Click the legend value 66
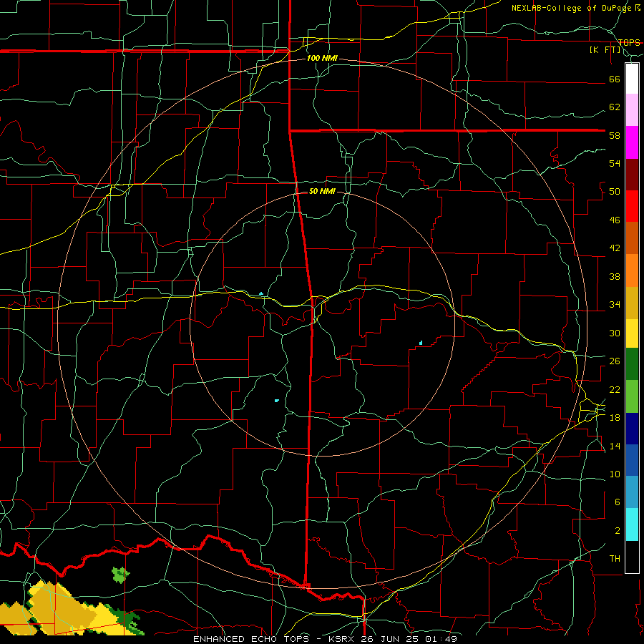Image resolution: width=644 pixels, height=644 pixels. (x=615, y=79)
